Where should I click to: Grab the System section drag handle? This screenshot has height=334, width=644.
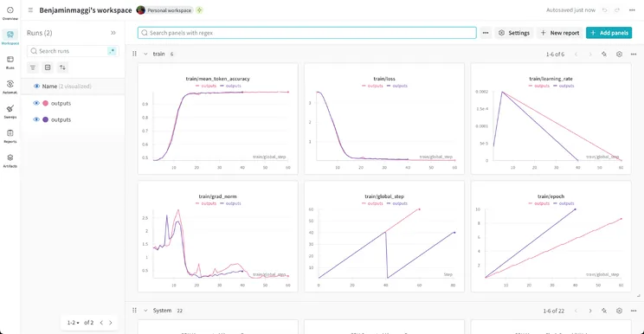(x=134, y=311)
